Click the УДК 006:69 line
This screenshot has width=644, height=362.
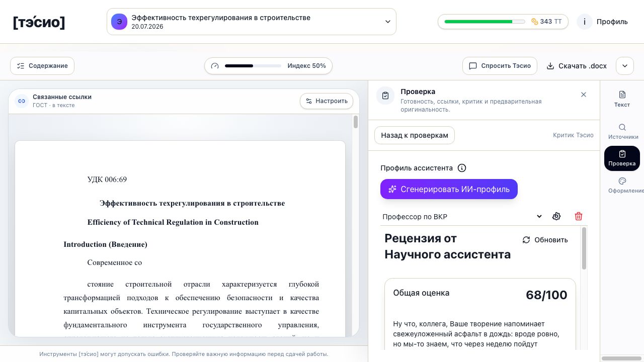tap(107, 179)
